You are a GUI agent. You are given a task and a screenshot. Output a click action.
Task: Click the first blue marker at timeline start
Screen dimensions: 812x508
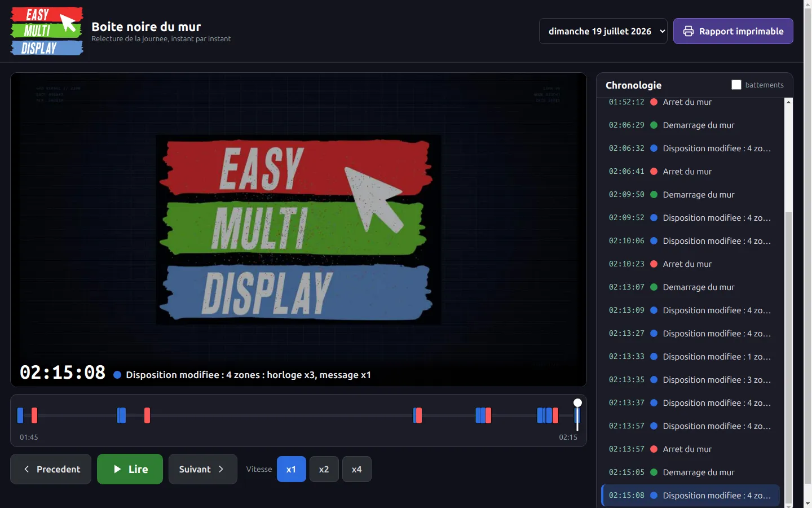[20, 415]
